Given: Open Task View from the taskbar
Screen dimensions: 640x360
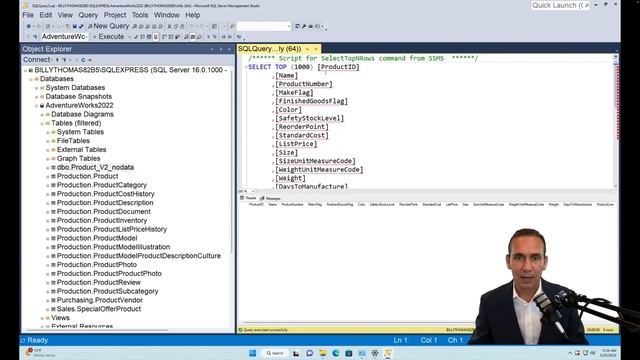Looking at the screenshot, I should (296, 353).
